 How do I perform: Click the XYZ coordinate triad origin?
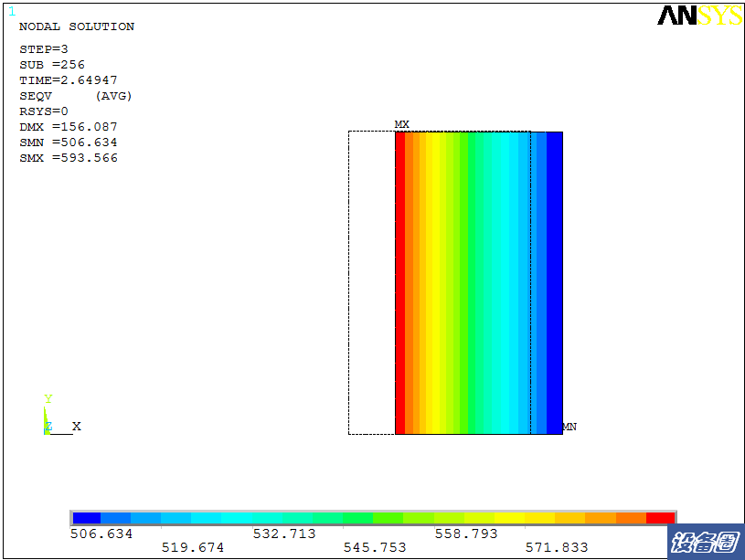pyautogui.click(x=48, y=431)
